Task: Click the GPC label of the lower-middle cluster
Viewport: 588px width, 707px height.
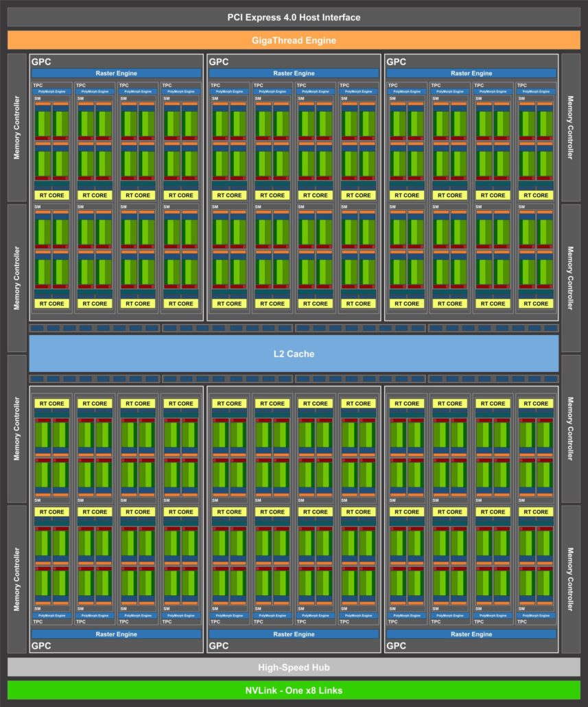Action: [x=219, y=646]
